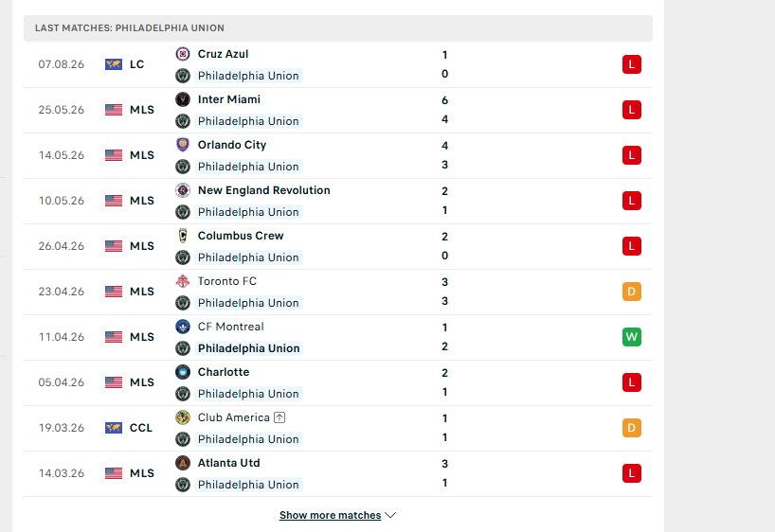Click the chevron beside Show more matches

(390, 515)
